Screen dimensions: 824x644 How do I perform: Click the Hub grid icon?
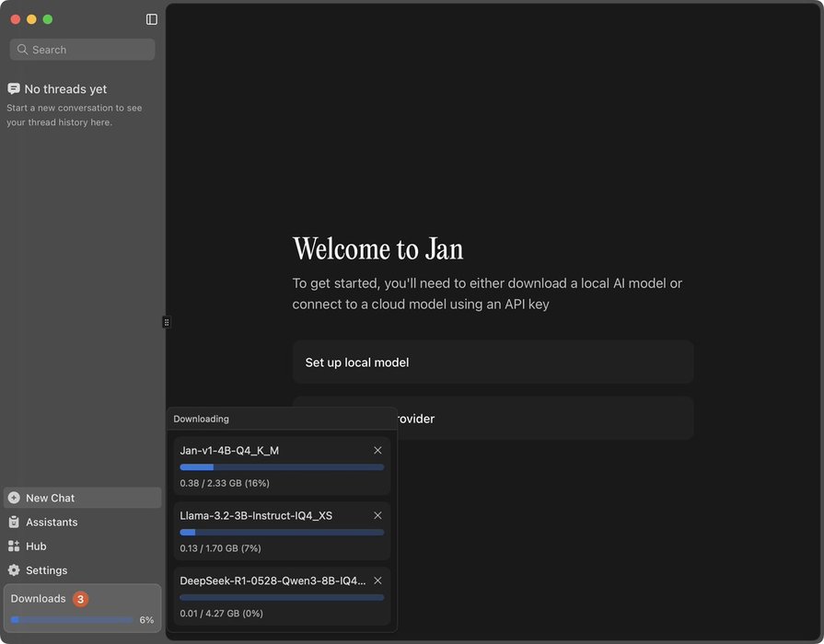pyautogui.click(x=14, y=546)
